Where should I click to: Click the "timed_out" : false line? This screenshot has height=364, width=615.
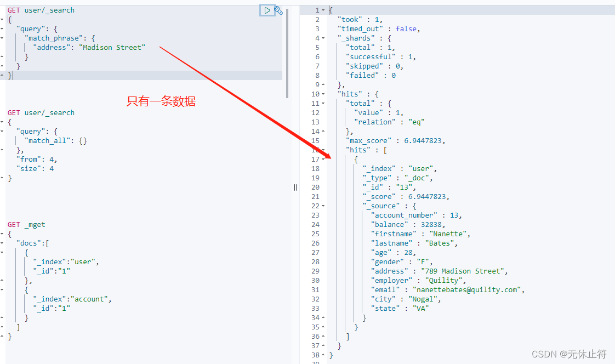(379, 29)
